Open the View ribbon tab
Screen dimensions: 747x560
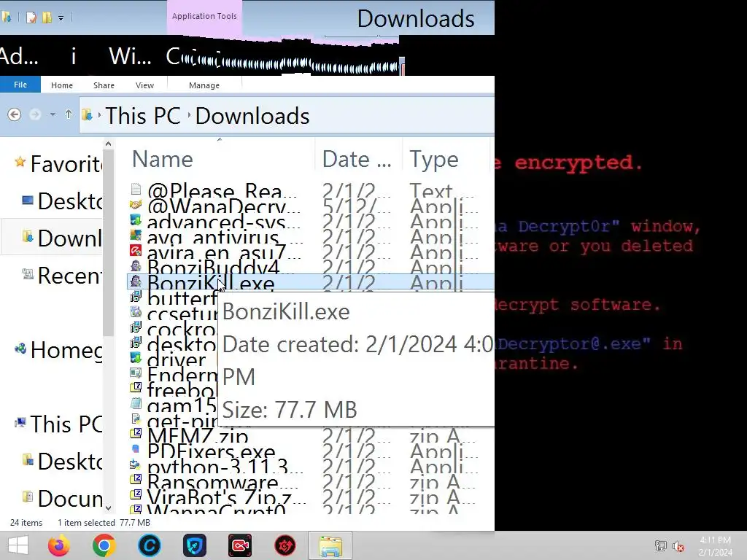coord(144,85)
